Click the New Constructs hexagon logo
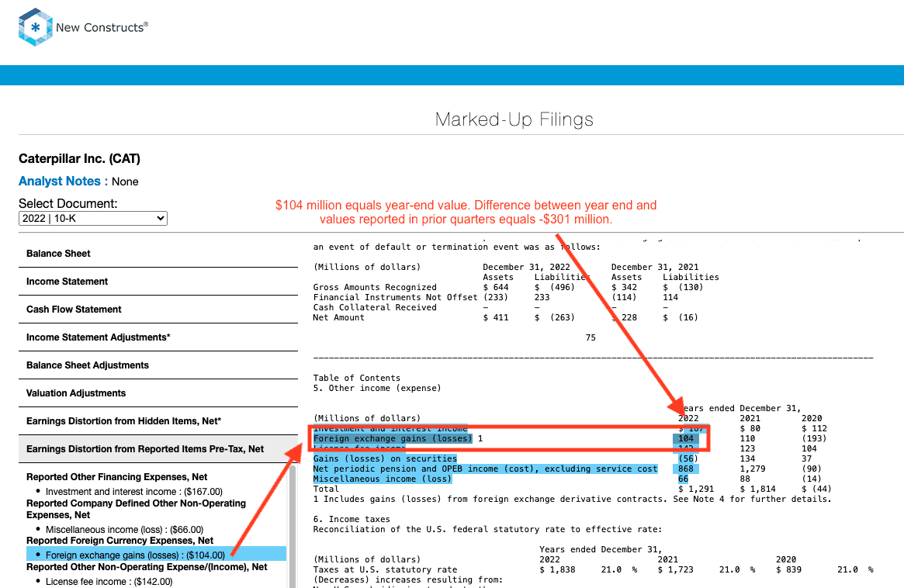 (35, 27)
